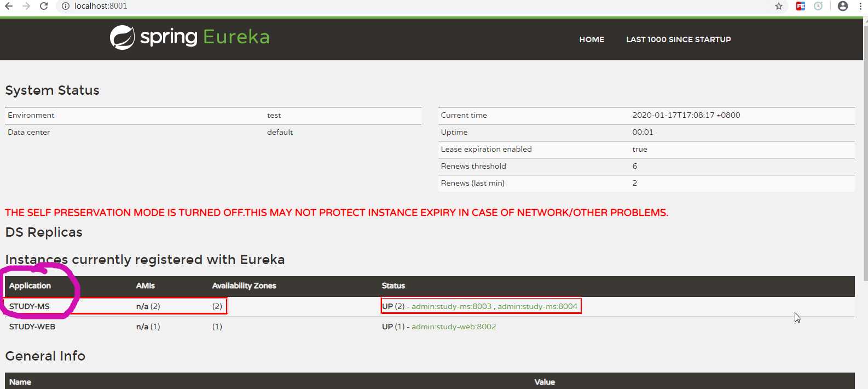Open the browser profile avatar icon
This screenshot has height=389, width=868.
843,6
